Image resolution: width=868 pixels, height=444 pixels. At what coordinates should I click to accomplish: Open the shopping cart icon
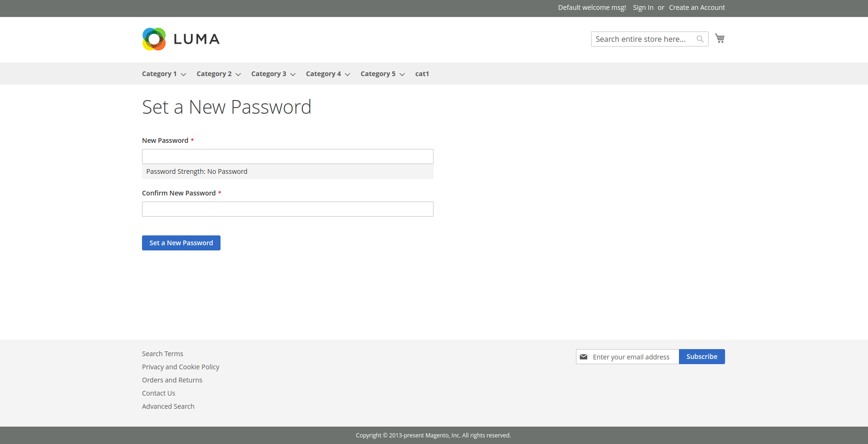(719, 38)
